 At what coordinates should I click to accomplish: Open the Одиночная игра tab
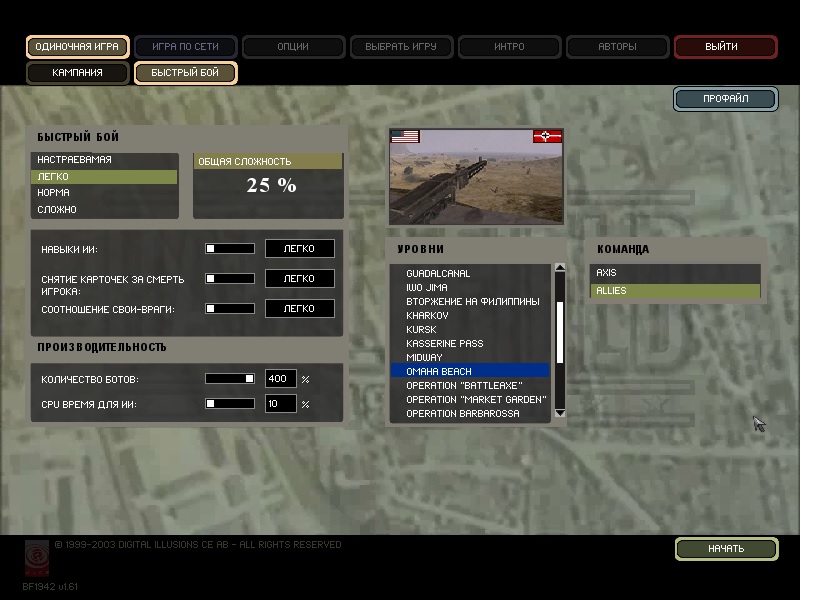click(77, 46)
